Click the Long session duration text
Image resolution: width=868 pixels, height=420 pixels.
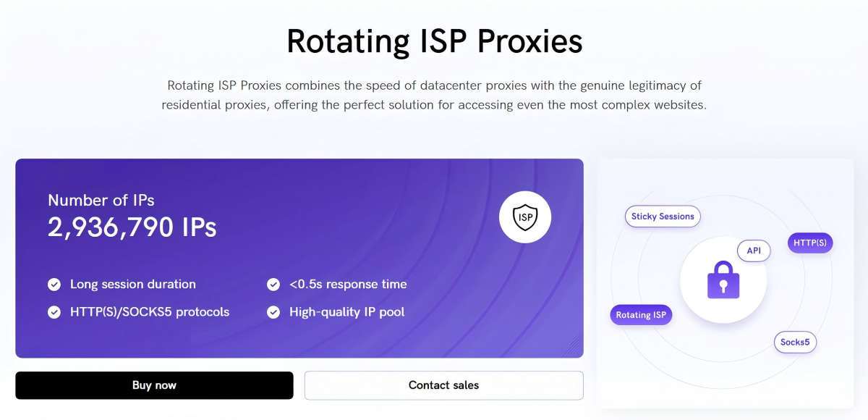point(133,285)
